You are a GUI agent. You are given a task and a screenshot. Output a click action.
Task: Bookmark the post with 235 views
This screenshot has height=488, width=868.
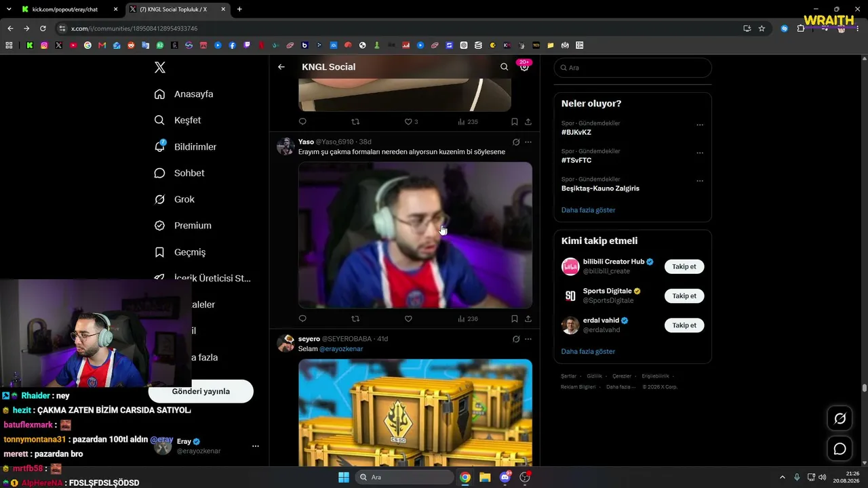click(x=515, y=122)
